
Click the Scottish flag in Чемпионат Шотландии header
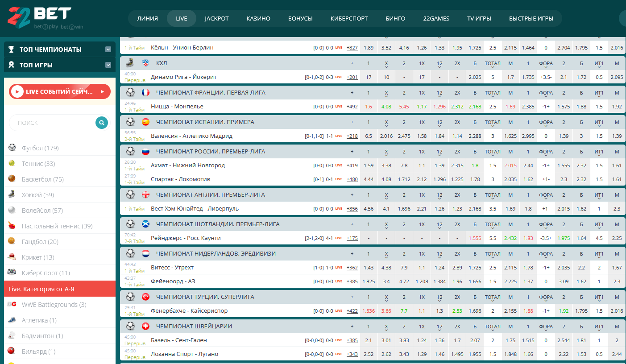pos(145,224)
